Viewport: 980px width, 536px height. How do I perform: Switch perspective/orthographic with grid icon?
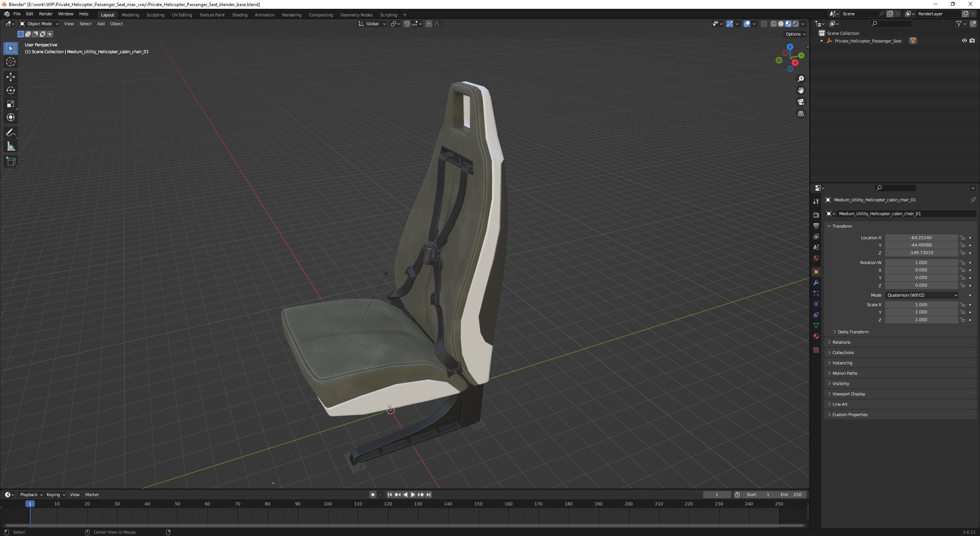(800, 114)
